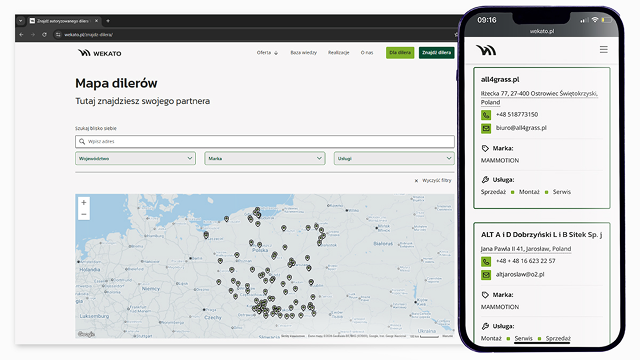Expand the Marka filter dropdown

(264, 158)
